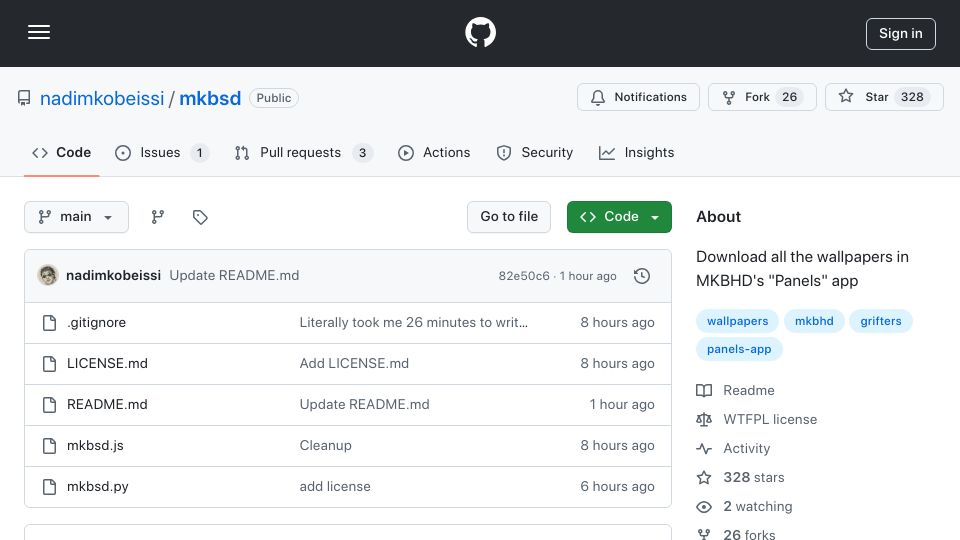Viewport: 960px width, 540px height.
Task: Open commit author nadimkobeissi in the commit header
Action: tap(113, 276)
